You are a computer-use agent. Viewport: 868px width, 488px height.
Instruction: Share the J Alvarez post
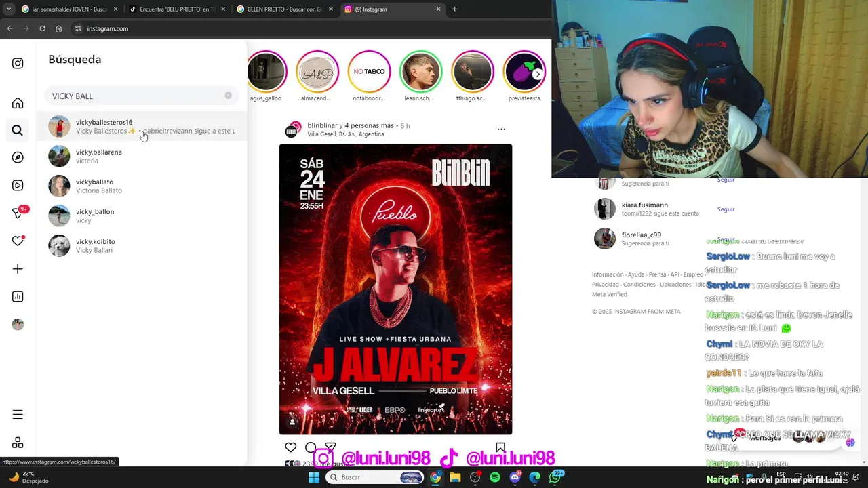[x=330, y=447]
